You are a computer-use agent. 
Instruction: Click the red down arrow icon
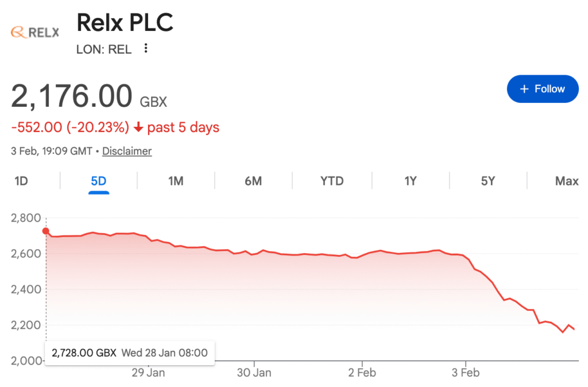138,127
